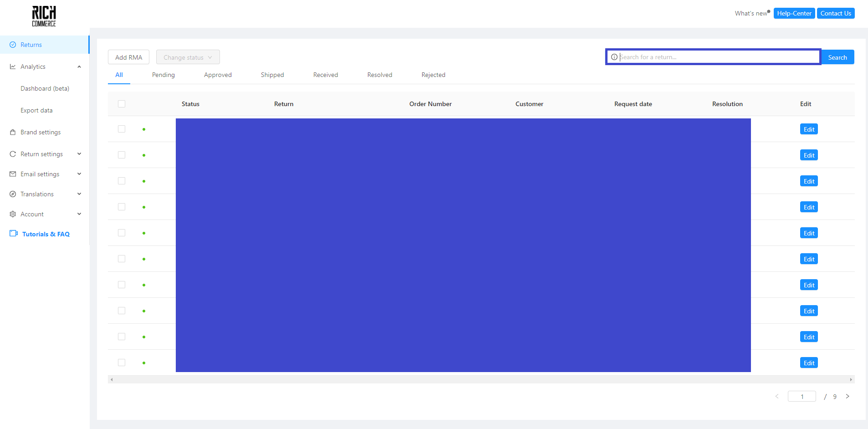Screen dimensions: 868x429
Task: Switch to the Approved tab
Action: 218,75
